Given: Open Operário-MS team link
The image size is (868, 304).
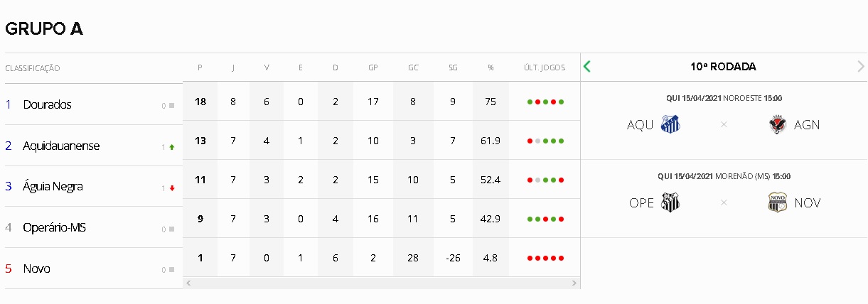Looking at the screenshot, I should (55, 227).
